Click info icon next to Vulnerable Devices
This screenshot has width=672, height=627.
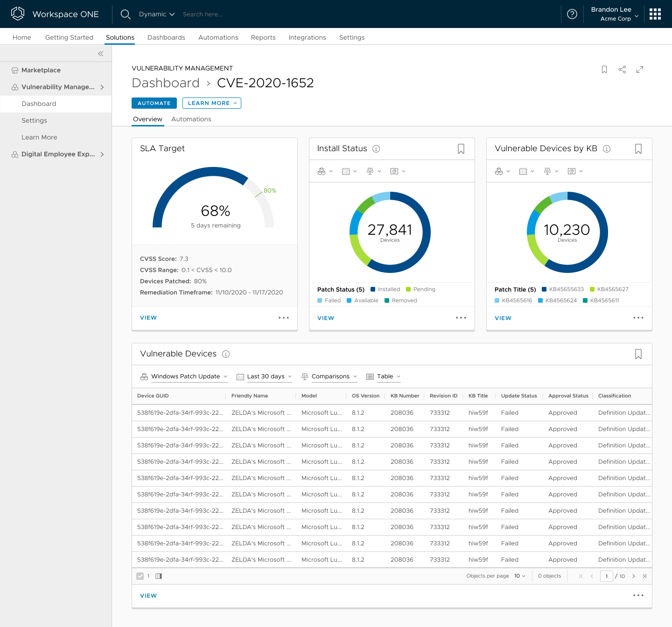pos(226,354)
